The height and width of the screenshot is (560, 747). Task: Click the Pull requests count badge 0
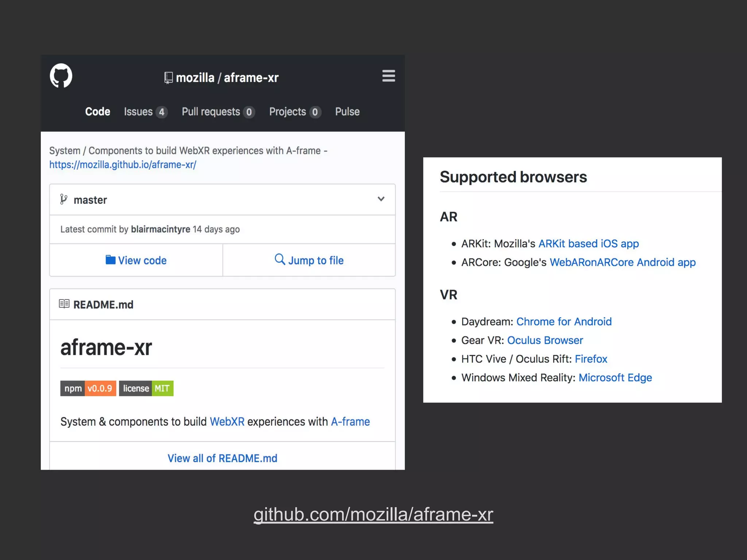pos(249,112)
